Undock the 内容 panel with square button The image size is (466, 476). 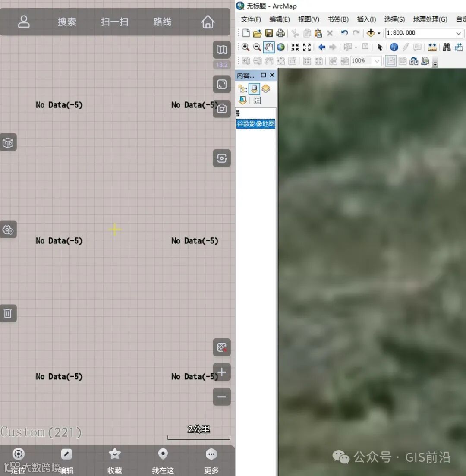point(263,75)
